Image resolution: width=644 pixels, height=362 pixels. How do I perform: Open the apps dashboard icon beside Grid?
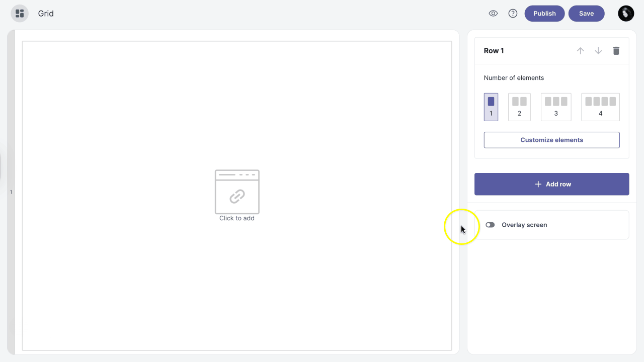coord(20,14)
